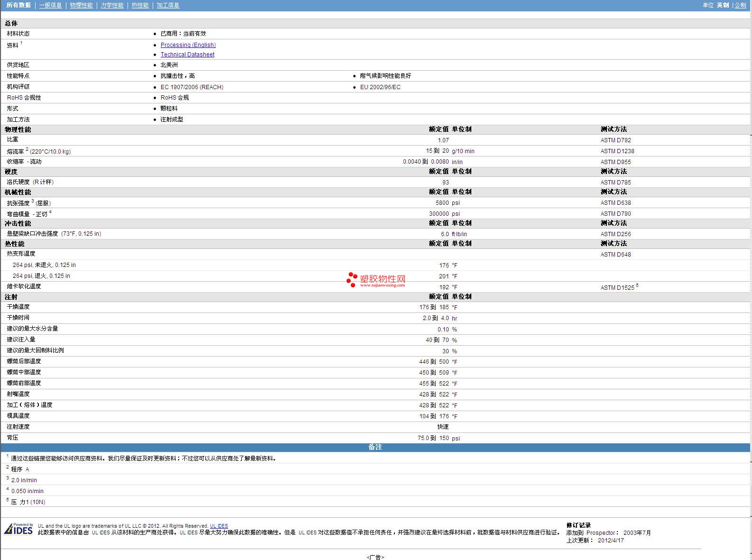Click the 总体 section header
The image size is (752, 560).
click(11, 23)
